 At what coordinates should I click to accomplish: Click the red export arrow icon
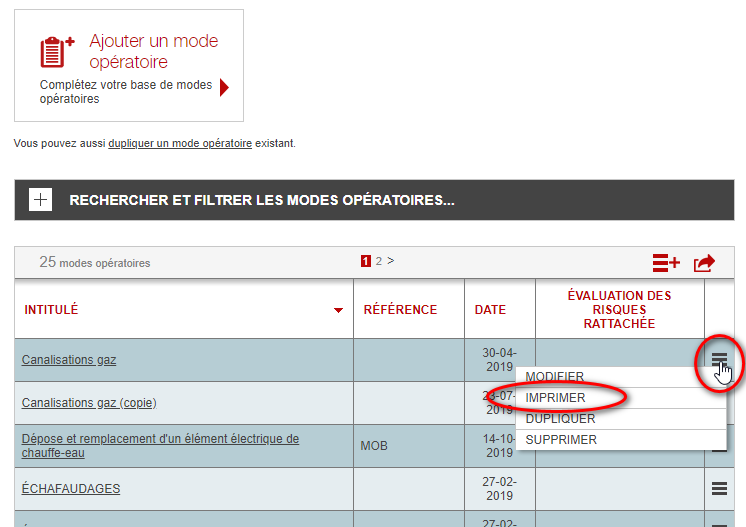704,263
